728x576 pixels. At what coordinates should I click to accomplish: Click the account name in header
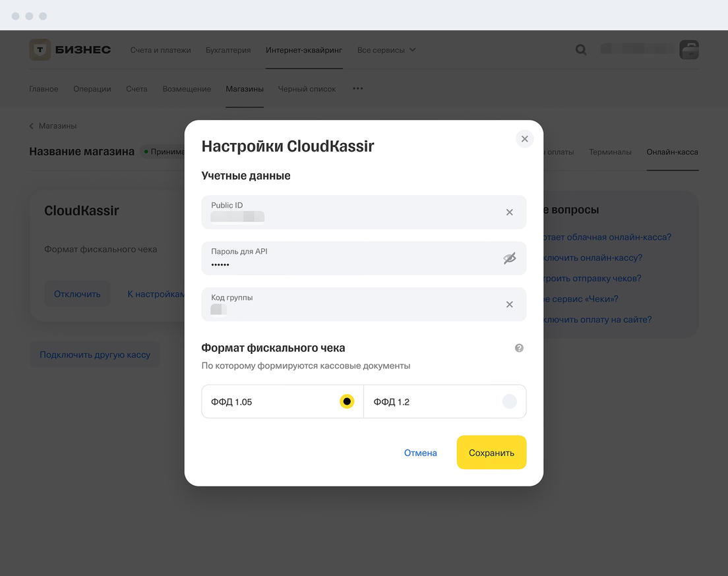click(637, 49)
